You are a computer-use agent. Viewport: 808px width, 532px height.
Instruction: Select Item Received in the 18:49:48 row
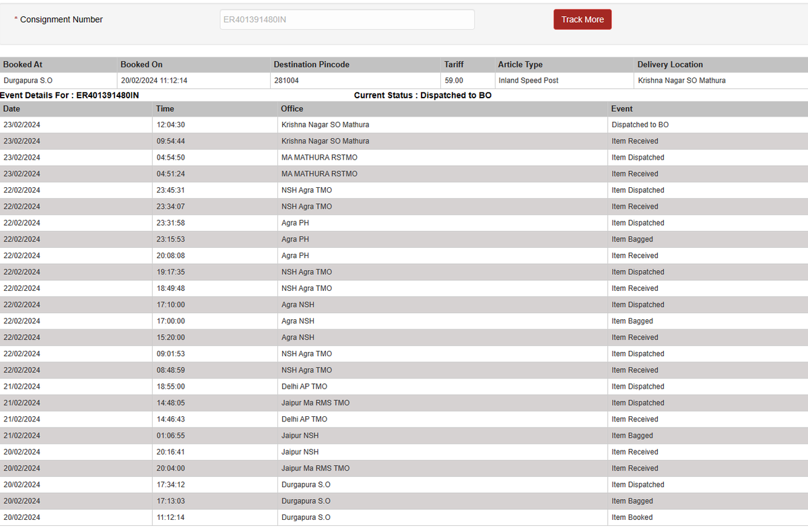[635, 288]
